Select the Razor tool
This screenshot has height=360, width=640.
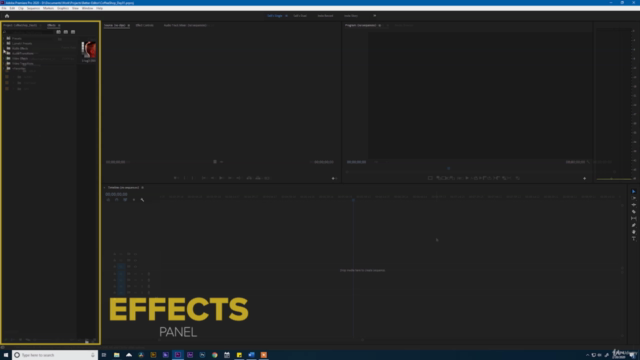633,212
